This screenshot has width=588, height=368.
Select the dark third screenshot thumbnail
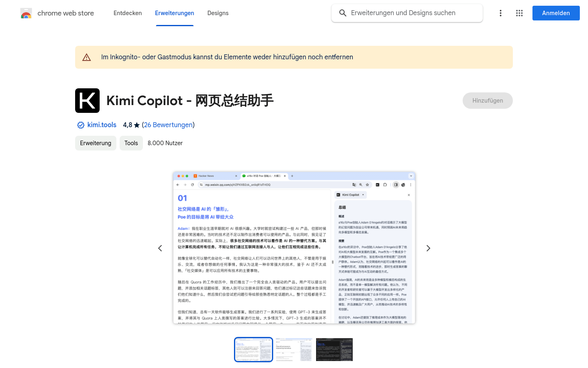click(x=334, y=350)
